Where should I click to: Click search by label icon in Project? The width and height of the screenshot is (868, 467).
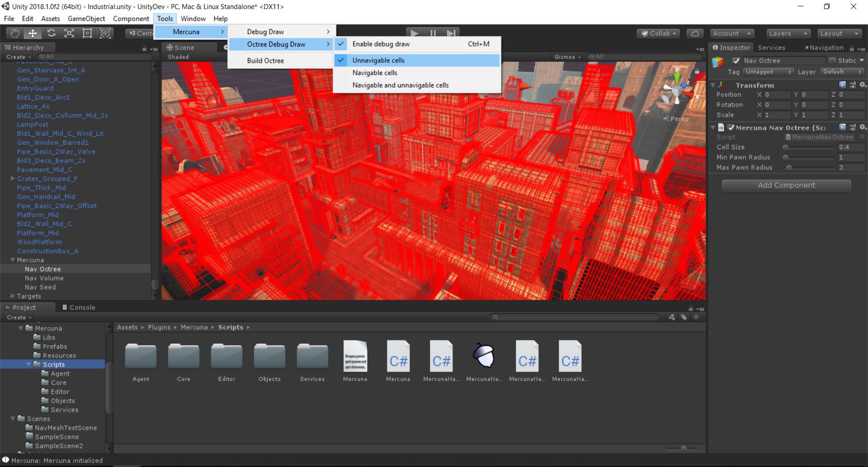coord(684,317)
